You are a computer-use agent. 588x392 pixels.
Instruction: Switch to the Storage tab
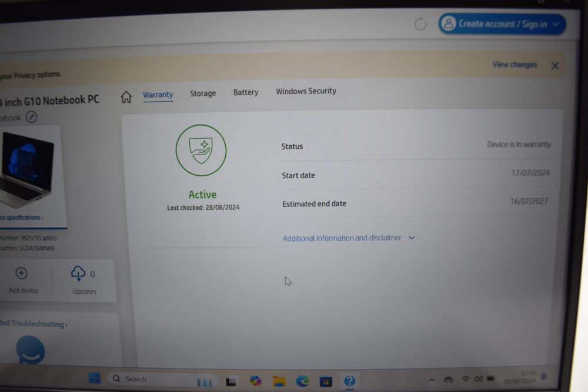(x=203, y=93)
